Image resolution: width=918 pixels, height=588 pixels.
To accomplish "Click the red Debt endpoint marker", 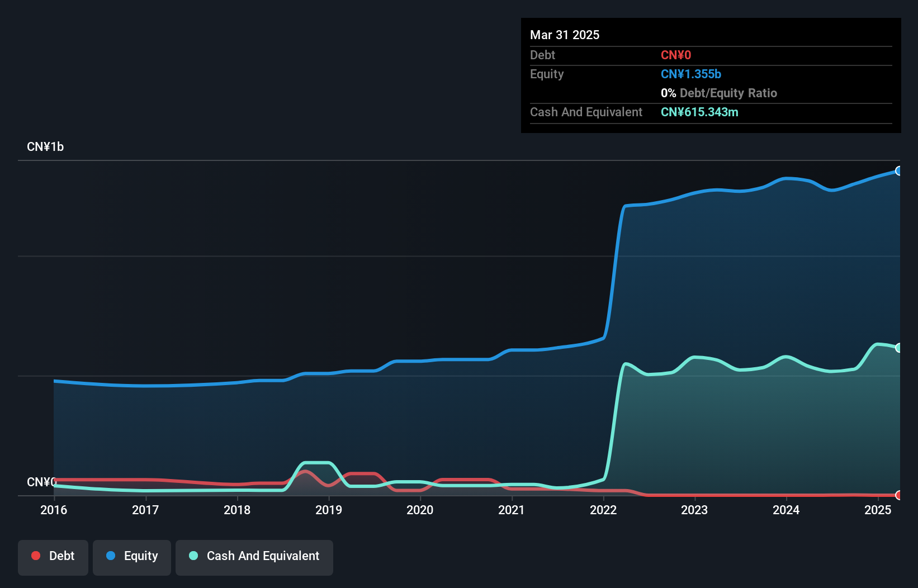I will [899, 495].
